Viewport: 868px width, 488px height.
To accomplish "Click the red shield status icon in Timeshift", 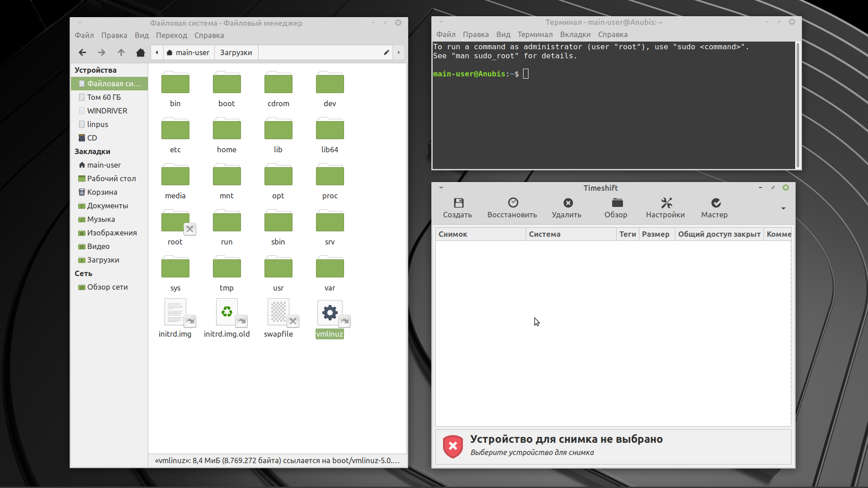I will pos(453,446).
